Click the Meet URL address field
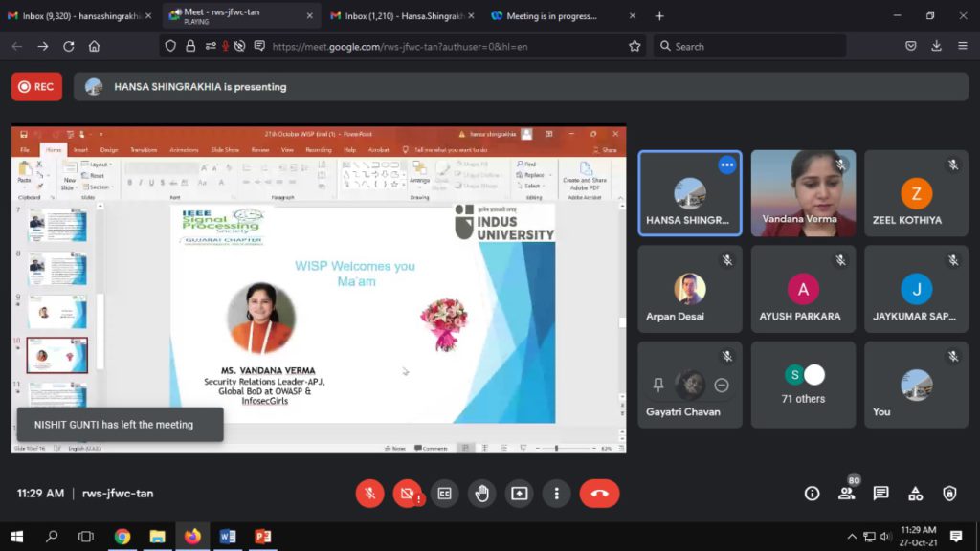The width and height of the screenshot is (980, 551). click(x=400, y=46)
